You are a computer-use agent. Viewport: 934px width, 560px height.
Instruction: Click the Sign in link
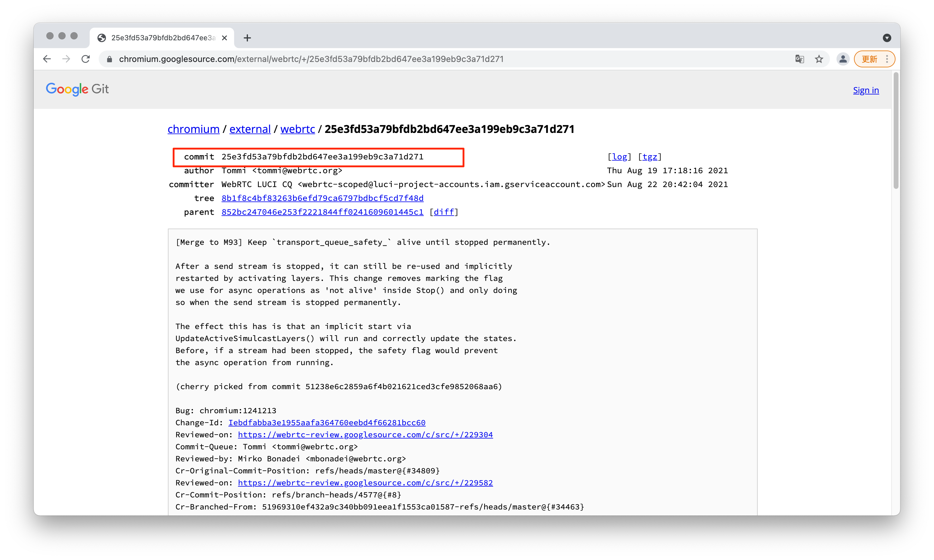[x=866, y=90]
